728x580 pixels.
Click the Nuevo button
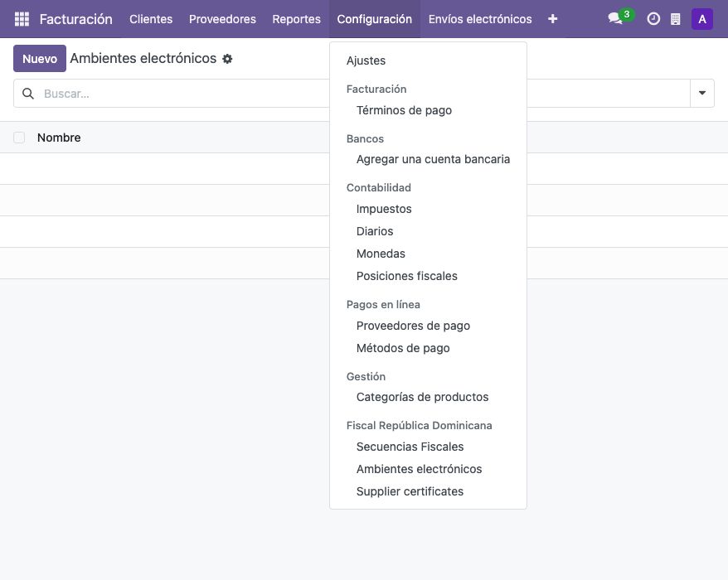[x=40, y=59]
